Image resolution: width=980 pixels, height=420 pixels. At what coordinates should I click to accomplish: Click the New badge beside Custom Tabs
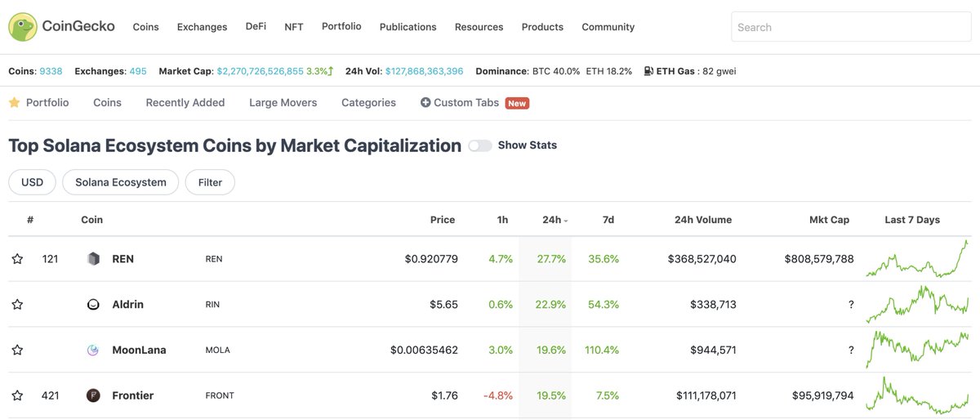pyautogui.click(x=517, y=103)
